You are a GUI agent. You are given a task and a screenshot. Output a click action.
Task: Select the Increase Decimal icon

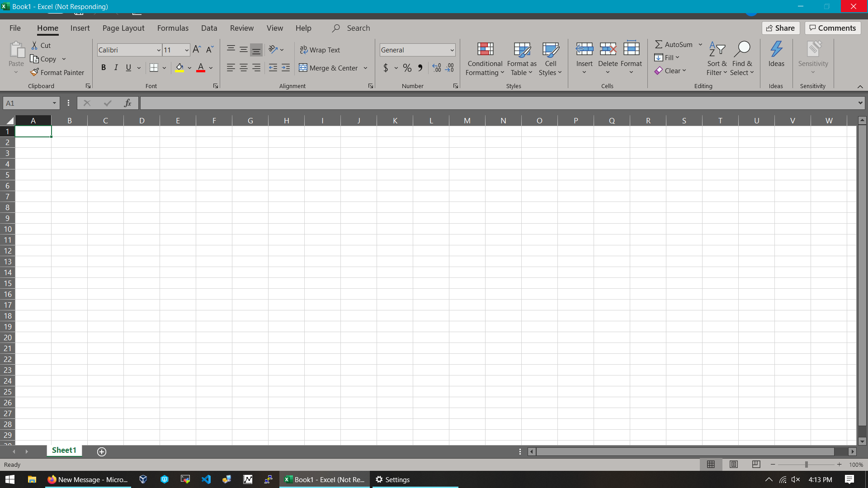436,68
